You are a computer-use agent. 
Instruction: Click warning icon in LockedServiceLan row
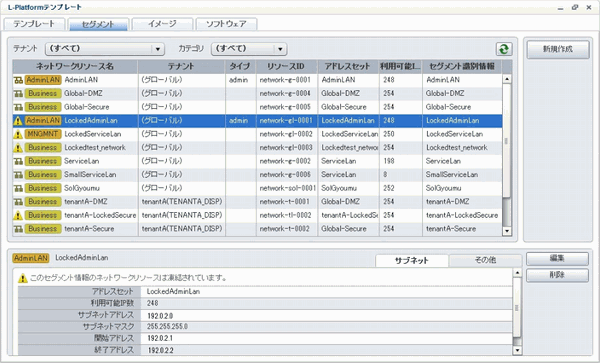click(x=18, y=134)
